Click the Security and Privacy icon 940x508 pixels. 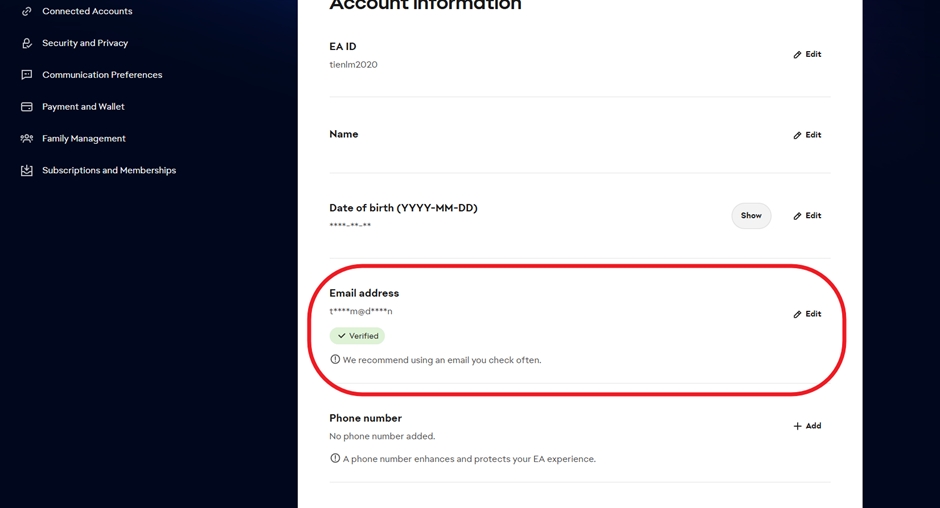click(27, 43)
